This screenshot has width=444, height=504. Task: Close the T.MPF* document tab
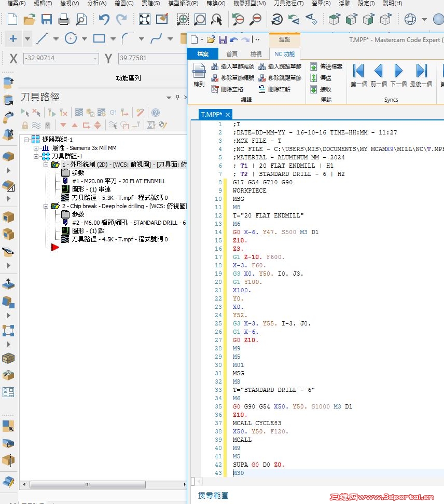click(228, 114)
